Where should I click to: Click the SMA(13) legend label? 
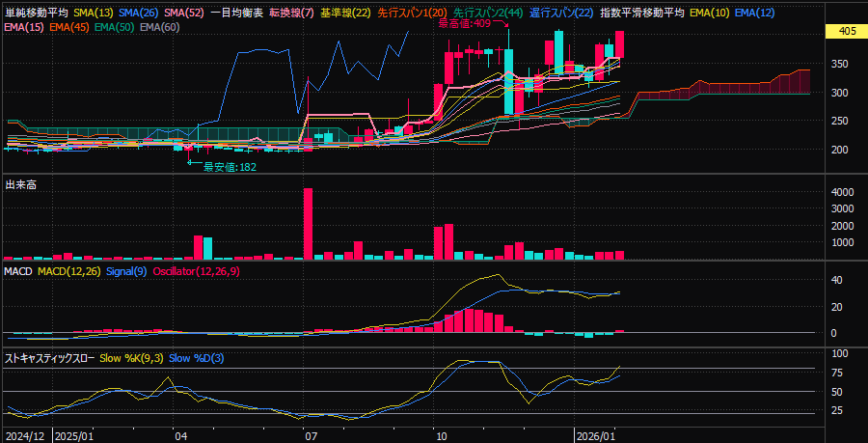[x=94, y=13]
